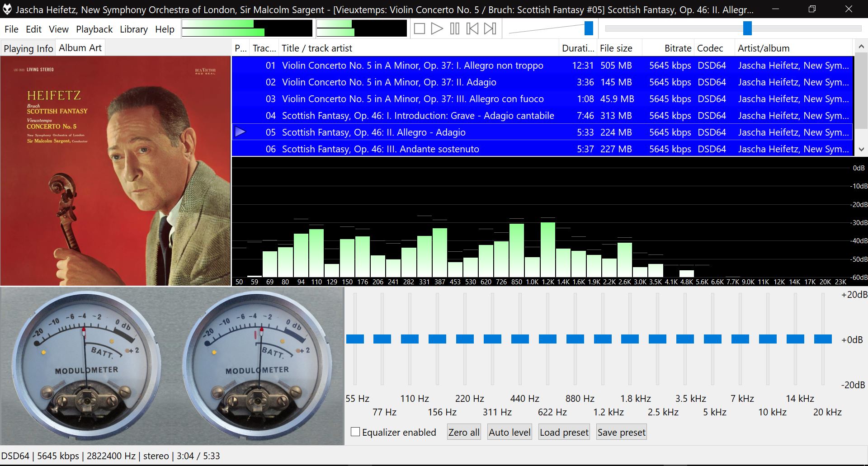This screenshot has width=868, height=466.
Task: Click the left Modulometer VU meter
Action: tap(86, 366)
